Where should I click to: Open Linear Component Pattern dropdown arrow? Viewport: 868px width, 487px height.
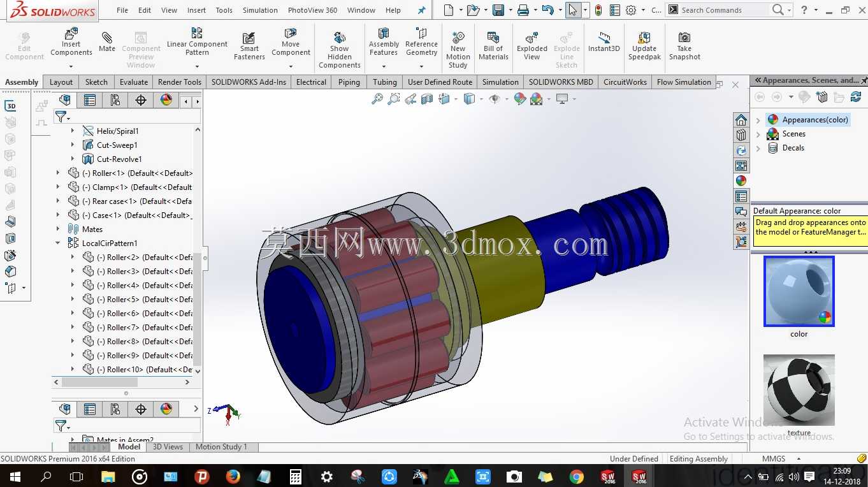tap(197, 66)
